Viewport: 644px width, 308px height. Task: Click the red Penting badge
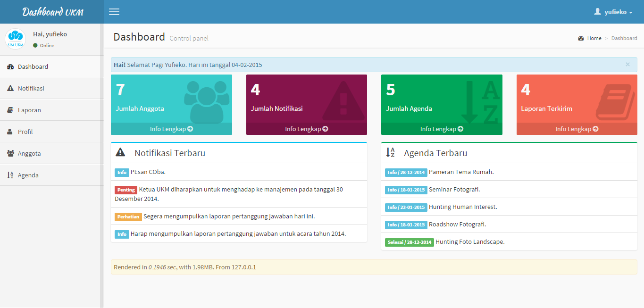pyautogui.click(x=126, y=190)
